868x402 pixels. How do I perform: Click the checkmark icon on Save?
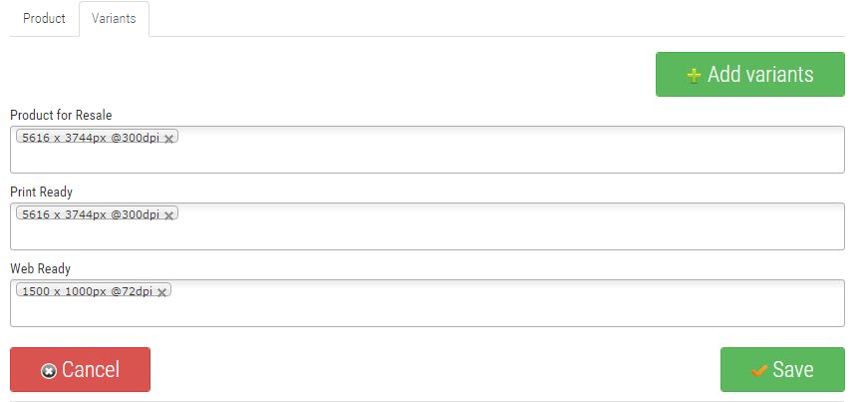[x=758, y=371]
